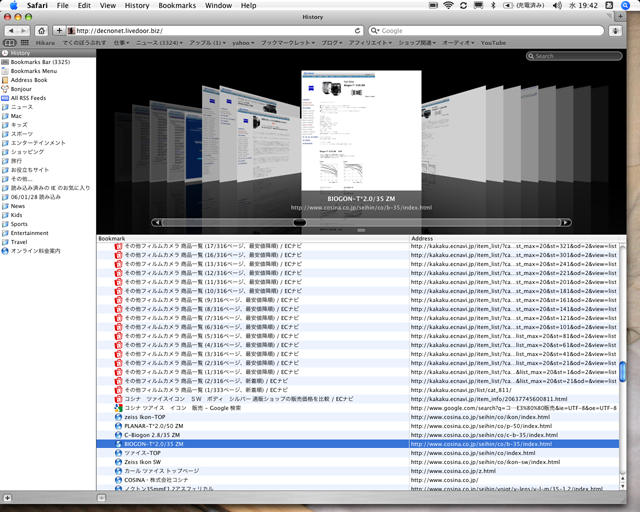Select the COSINA - 株式会社コシナ history row
The height and width of the screenshot is (512, 640).
coord(358,480)
